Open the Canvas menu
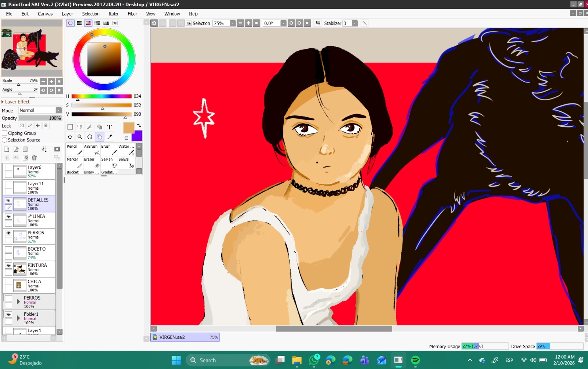Image resolution: width=588 pixels, height=369 pixels. [45, 14]
